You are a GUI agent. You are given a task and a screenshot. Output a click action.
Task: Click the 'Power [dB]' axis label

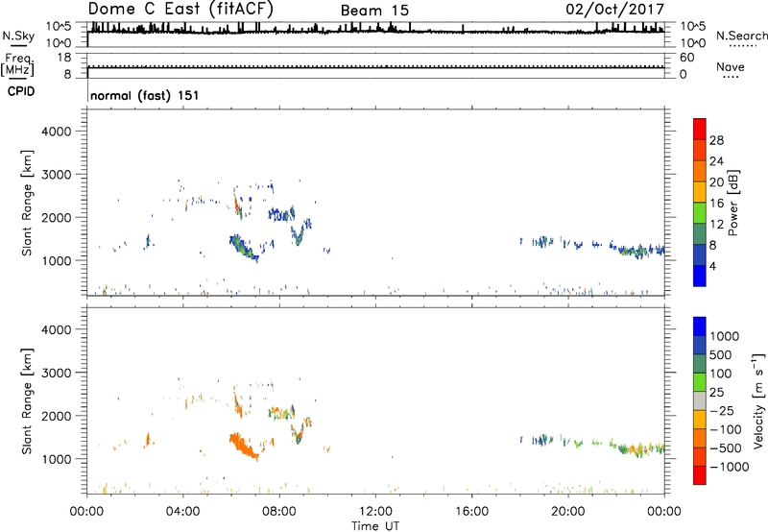(732, 203)
